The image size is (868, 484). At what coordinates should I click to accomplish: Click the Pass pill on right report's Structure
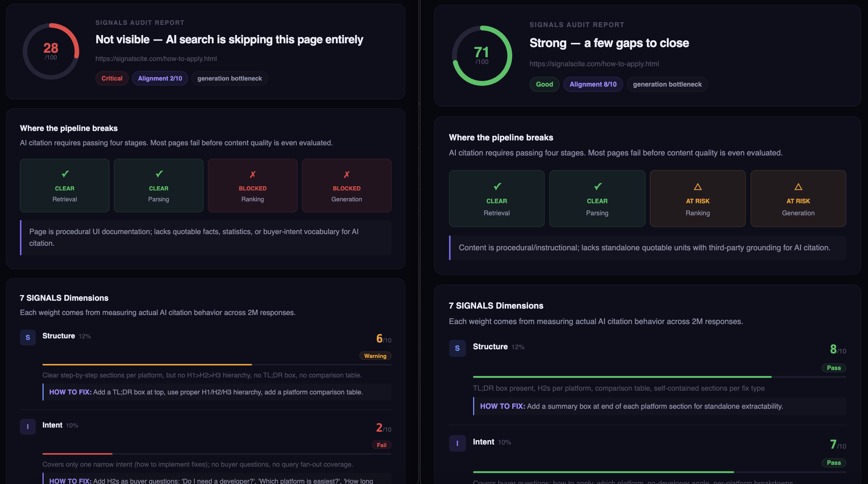(834, 368)
